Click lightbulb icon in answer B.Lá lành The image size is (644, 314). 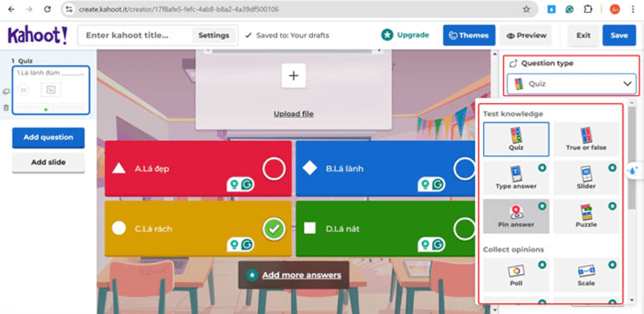pos(425,185)
